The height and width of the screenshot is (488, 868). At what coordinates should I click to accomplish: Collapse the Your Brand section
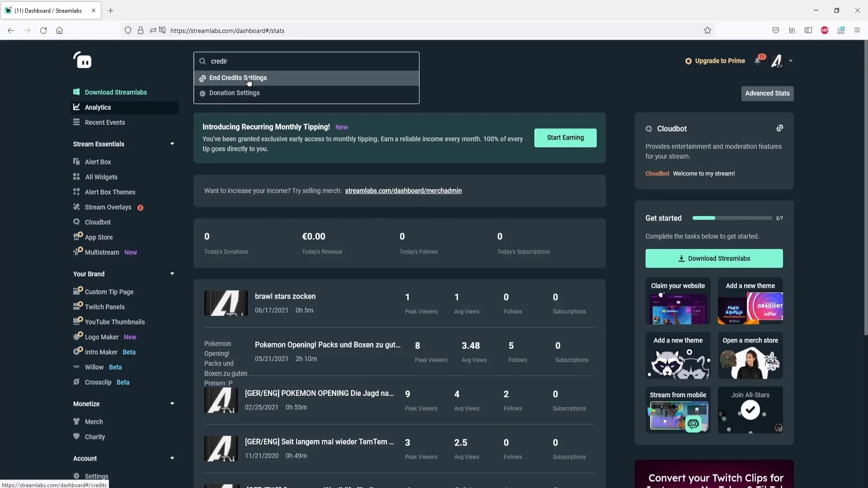click(x=172, y=274)
